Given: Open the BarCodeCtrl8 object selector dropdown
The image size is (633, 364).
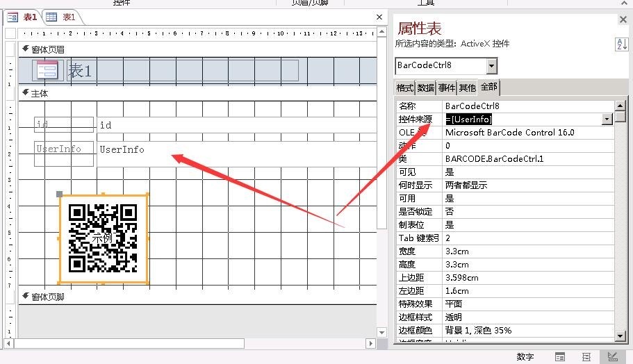Looking at the screenshot, I should pos(491,66).
